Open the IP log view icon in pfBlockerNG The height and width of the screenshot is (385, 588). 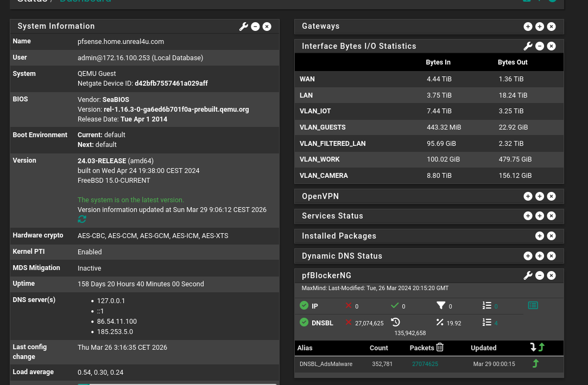click(533, 305)
